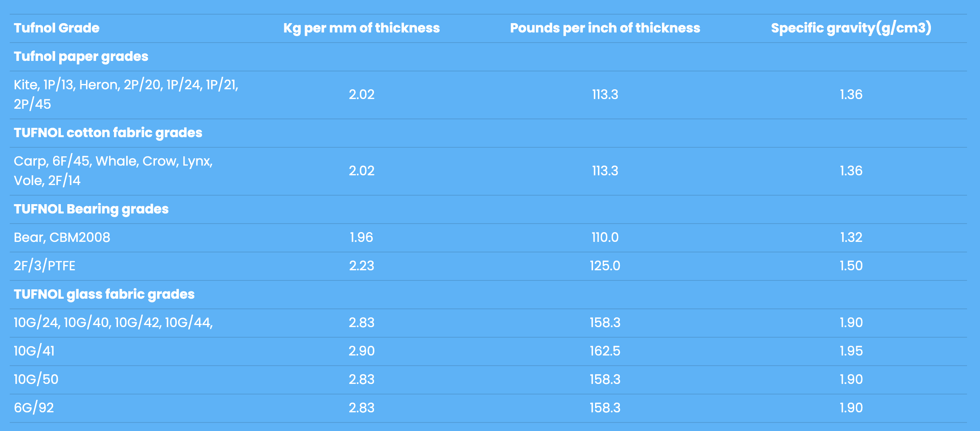Select the Carp, 6F/45, Whale grade cell
Viewport: 980px width, 431px height.
(x=113, y=170)
